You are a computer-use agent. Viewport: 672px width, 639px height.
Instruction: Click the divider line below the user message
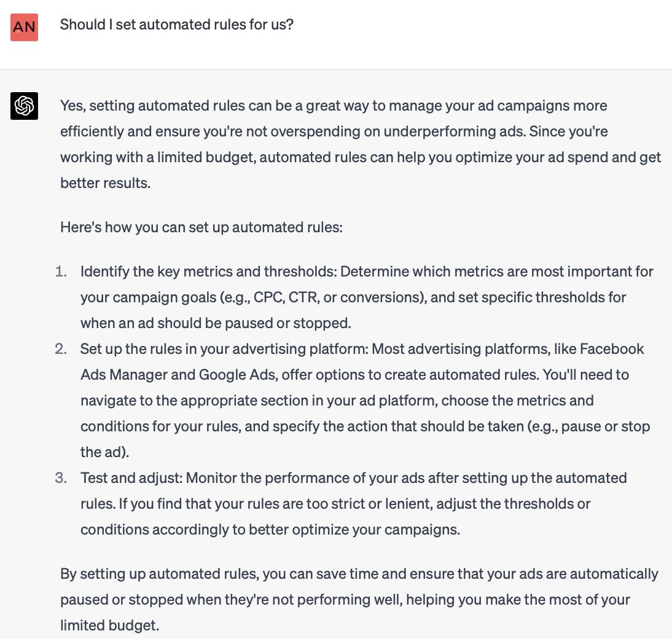pyautogui.click(x=336, y=69)
